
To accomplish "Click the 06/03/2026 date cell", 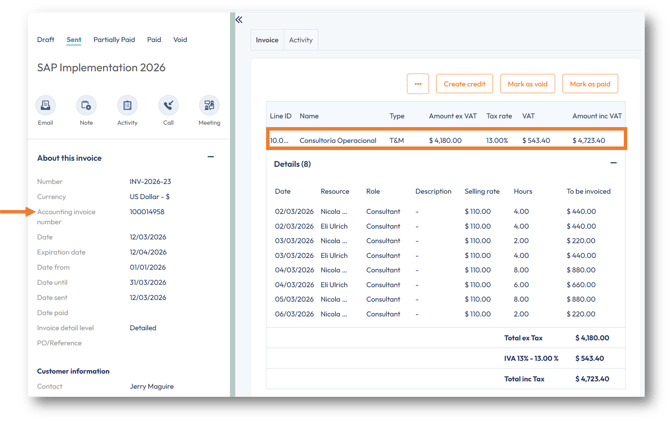I will (x=294, y=314).
